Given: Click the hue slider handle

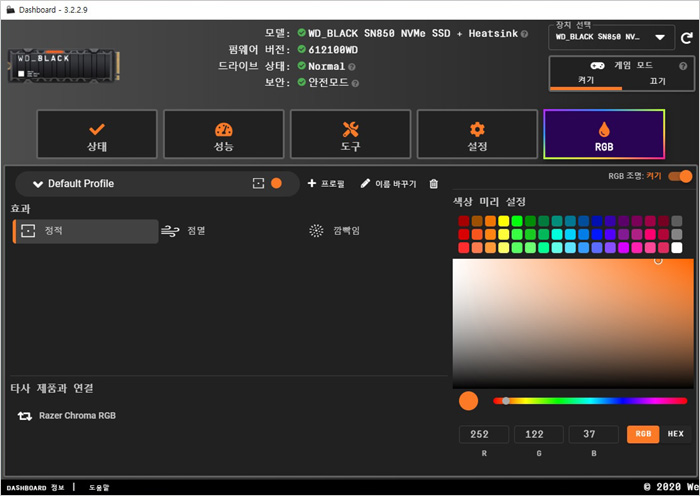Looking at the screenshot, I should pyautogui.click(x=505, y=401).
